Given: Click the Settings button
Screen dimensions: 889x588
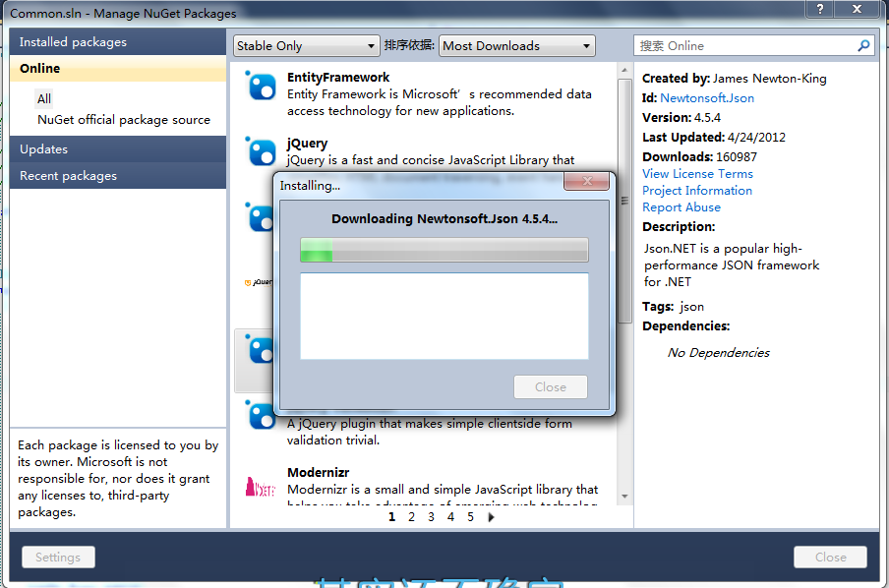Looking at the screenshot, I should coord(58,558).
